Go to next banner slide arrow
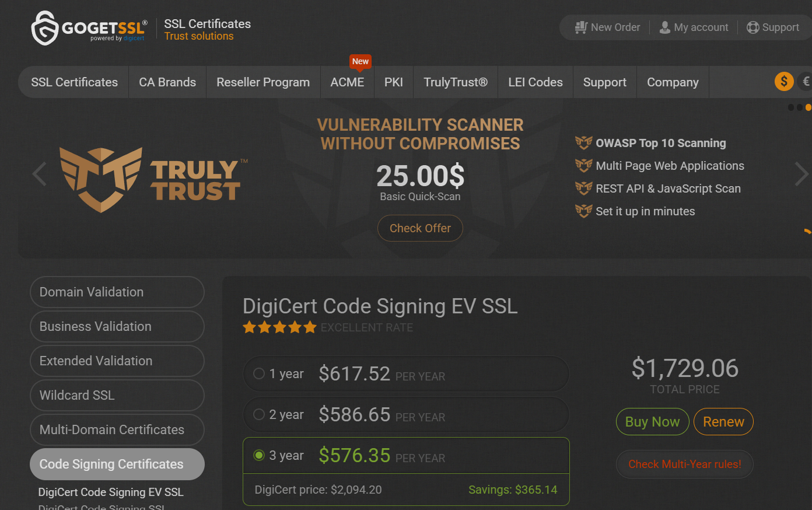This screenshot has height=510, width=812. click(801, 174)
